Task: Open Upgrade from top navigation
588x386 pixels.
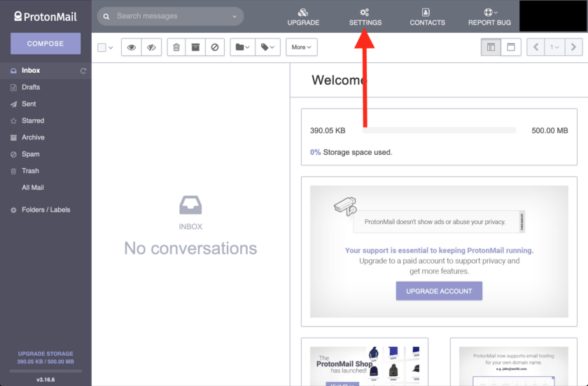Action: 303,18
